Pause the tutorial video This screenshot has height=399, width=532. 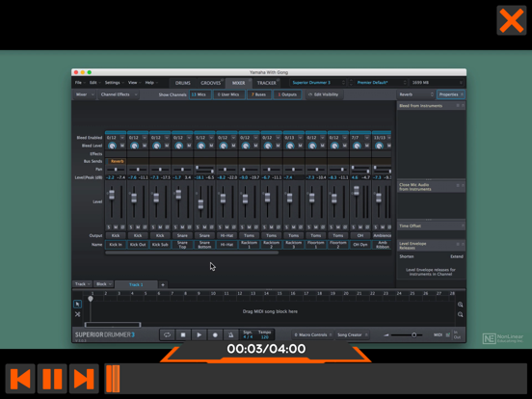(x=52, y=379)
